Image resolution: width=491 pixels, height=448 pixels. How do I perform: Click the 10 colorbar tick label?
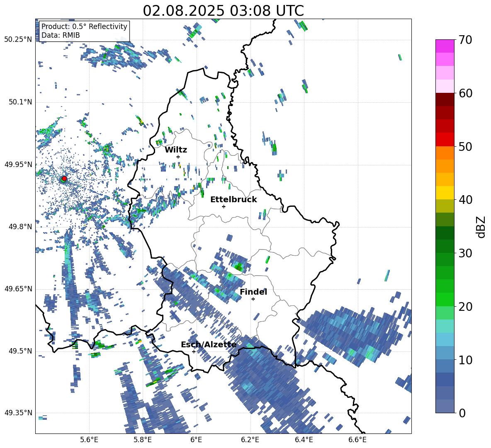(465, 360)
